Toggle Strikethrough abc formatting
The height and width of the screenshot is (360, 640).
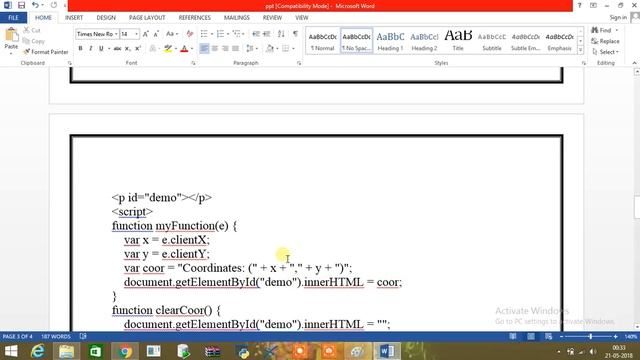[x=118, y=49]
